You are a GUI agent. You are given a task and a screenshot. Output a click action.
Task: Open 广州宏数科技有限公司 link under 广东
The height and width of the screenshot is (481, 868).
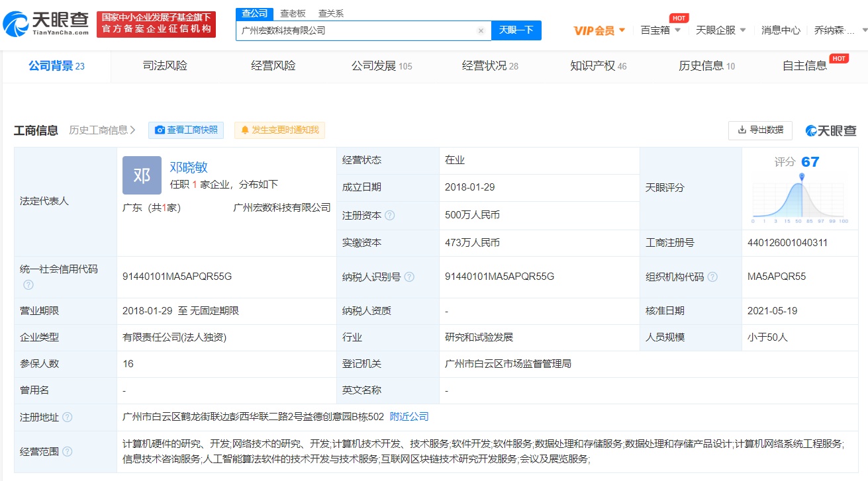(x=282, y=208)
